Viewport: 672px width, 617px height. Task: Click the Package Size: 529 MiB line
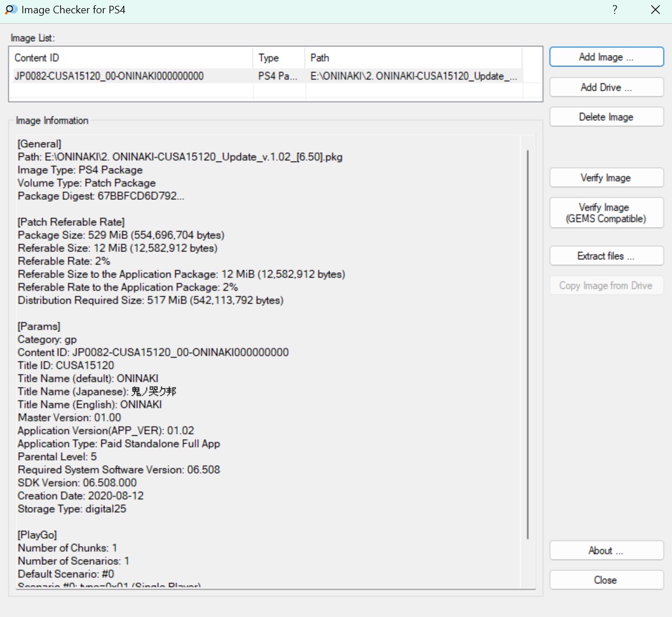121,235
